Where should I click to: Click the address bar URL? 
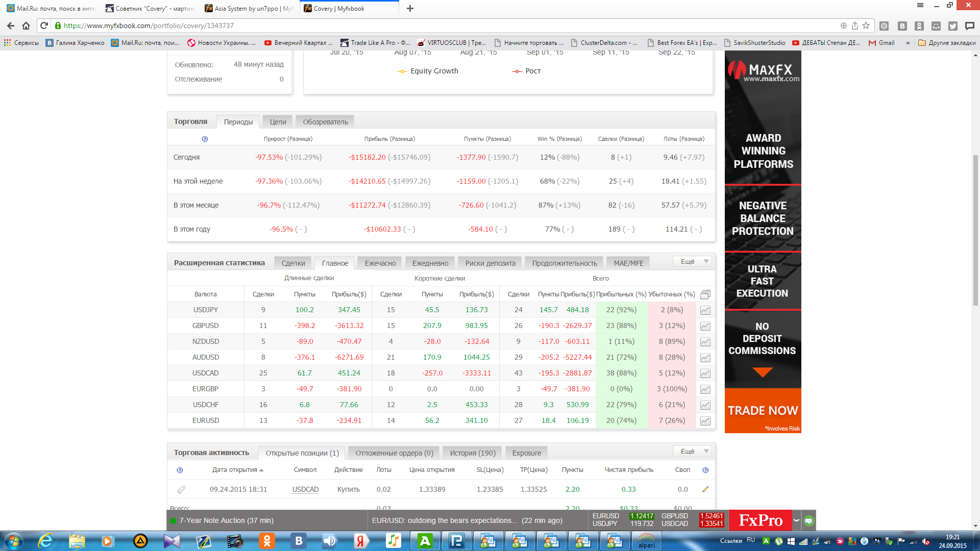[x=149, y=26]
